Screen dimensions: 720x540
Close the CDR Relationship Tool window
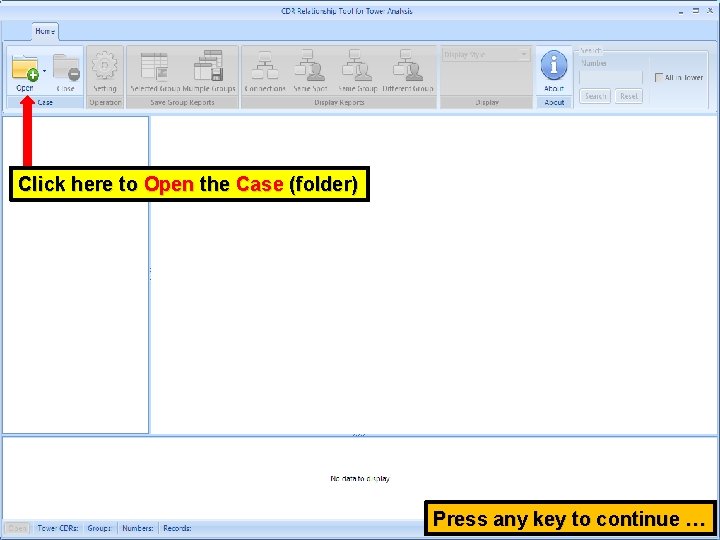point(710,11)
